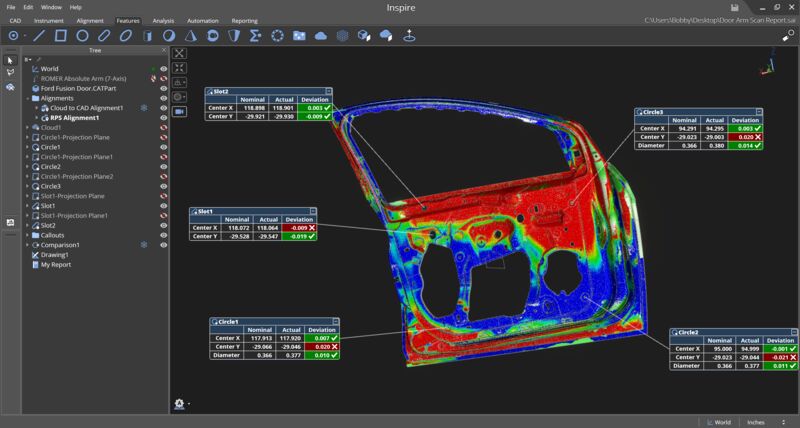Hide the Callouts folder

(164, 235)
